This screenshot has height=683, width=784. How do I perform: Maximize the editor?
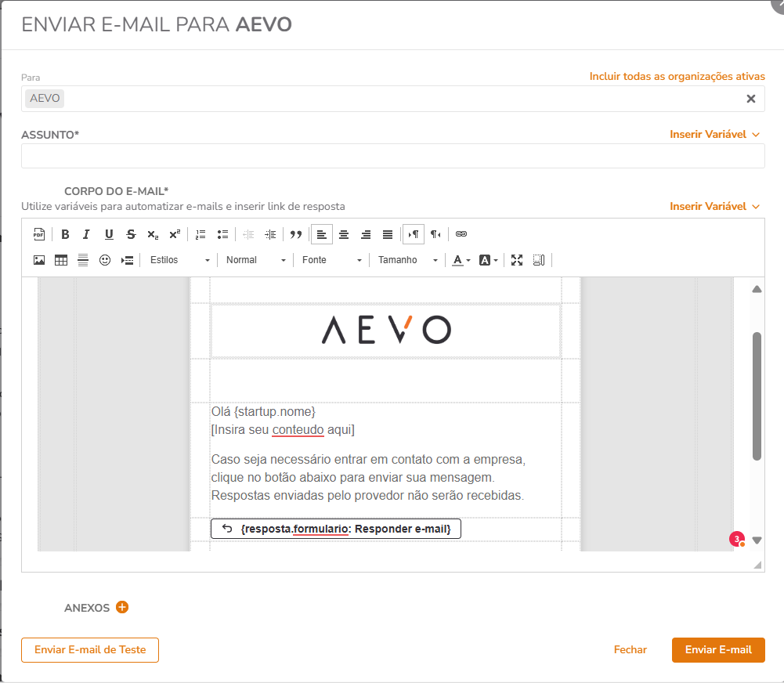point(517,260)
